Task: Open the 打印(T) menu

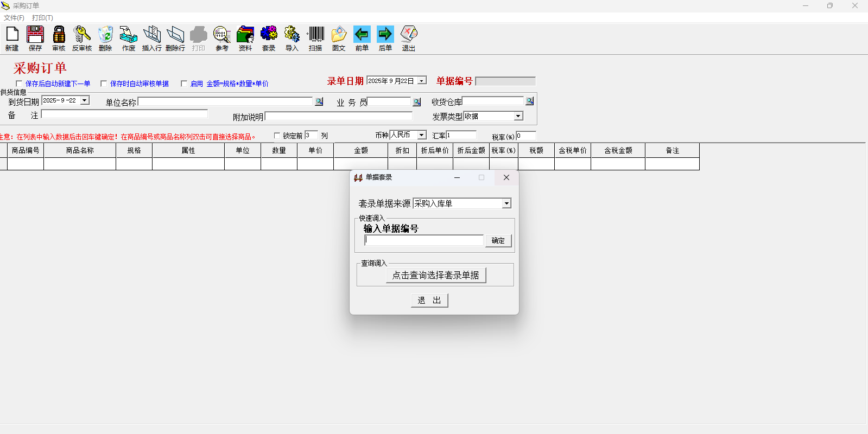Action: [42, 18]
